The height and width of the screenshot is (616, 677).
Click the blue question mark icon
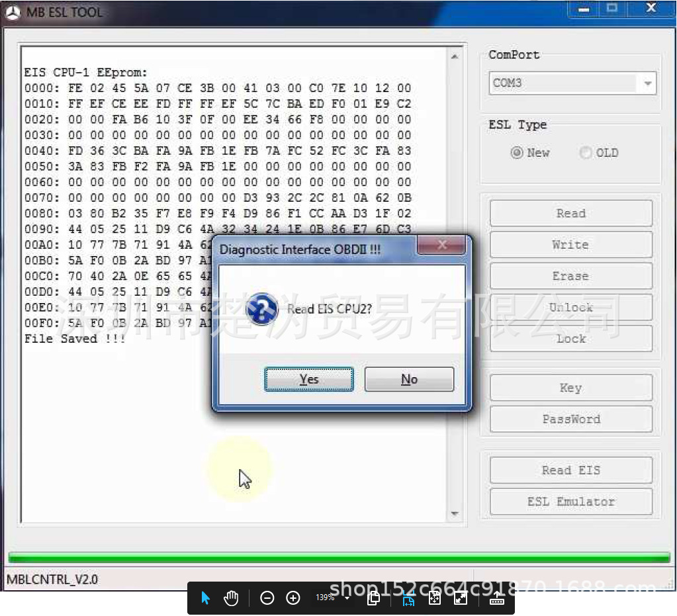click(x=261, y=309)
